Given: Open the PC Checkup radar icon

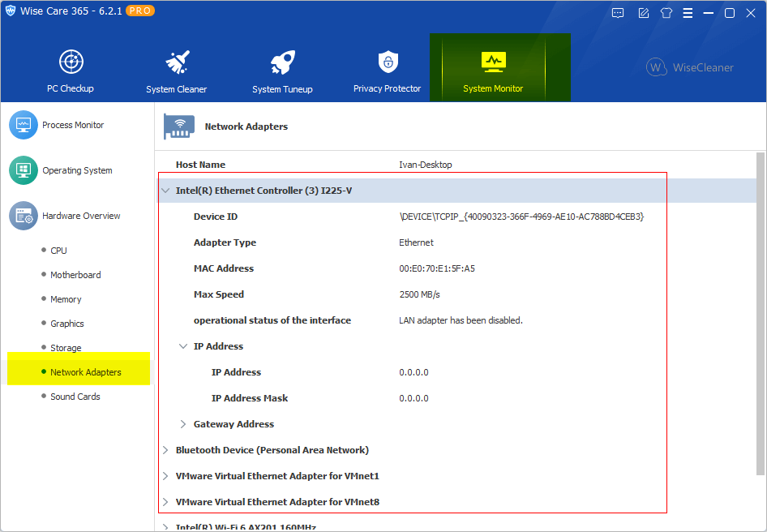Looking at the screenshot, I should click(71, 62).
